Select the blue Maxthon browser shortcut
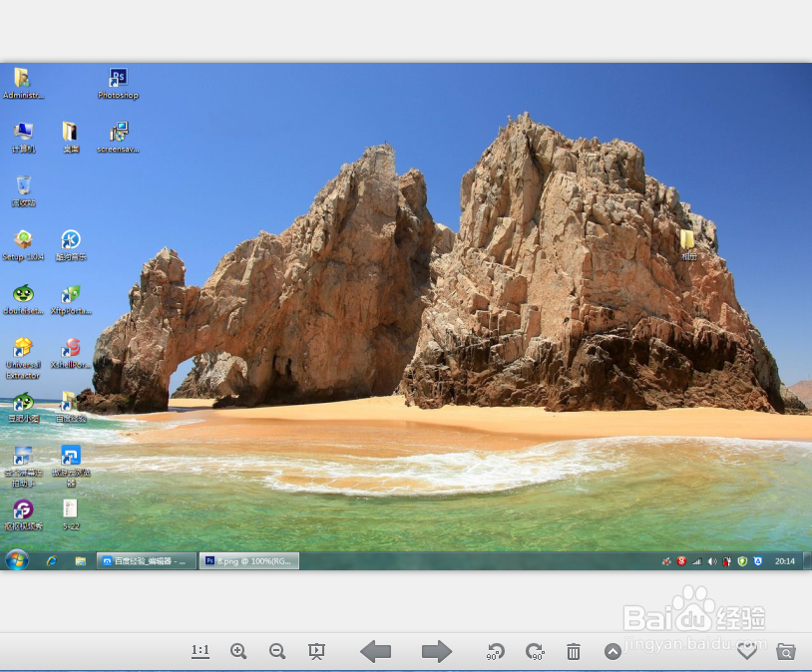 point(71,466)
